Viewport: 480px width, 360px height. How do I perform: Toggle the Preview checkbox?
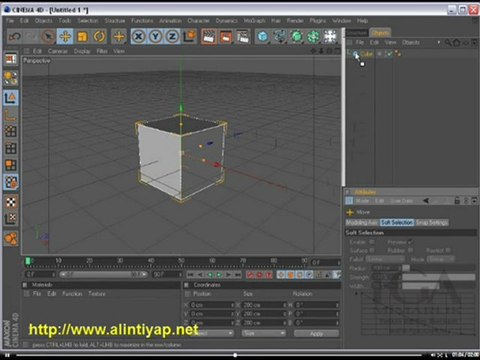click(x=410, y=242)
